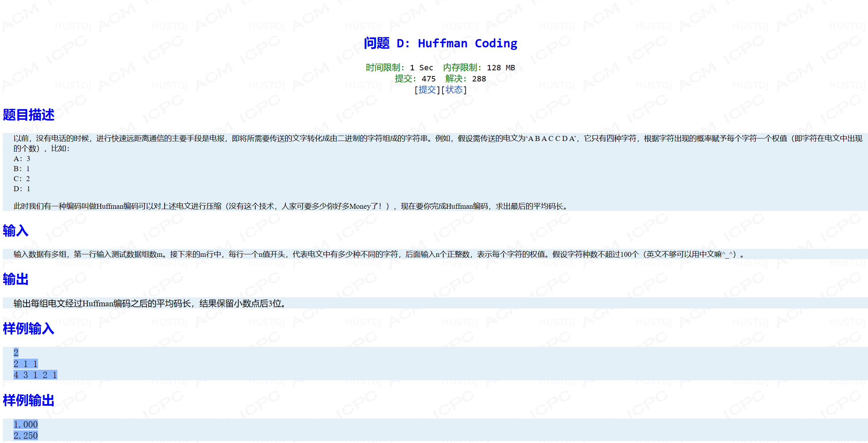Click the 样例输入 heading
Viewport: 868px width, 443px height.
coord(29,329)
